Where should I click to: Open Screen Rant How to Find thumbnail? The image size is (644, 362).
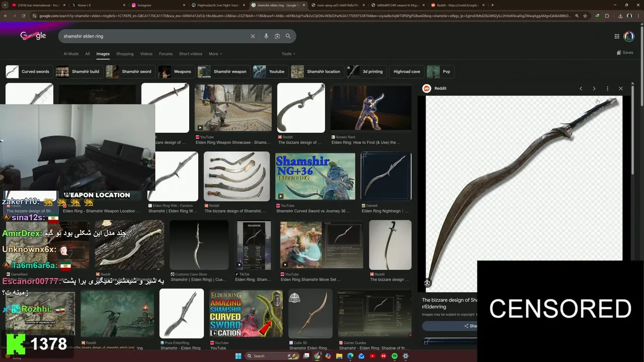371,108
